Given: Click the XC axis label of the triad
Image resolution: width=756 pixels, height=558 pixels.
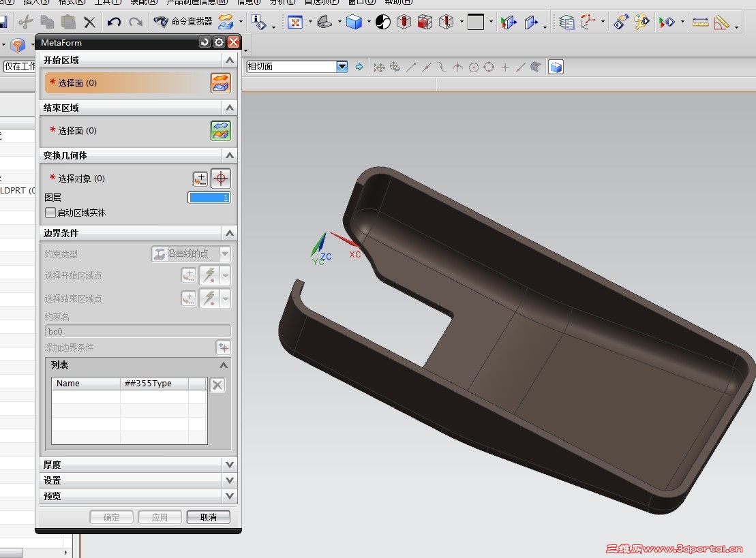Looking at the screenshot, I should 355,254.
